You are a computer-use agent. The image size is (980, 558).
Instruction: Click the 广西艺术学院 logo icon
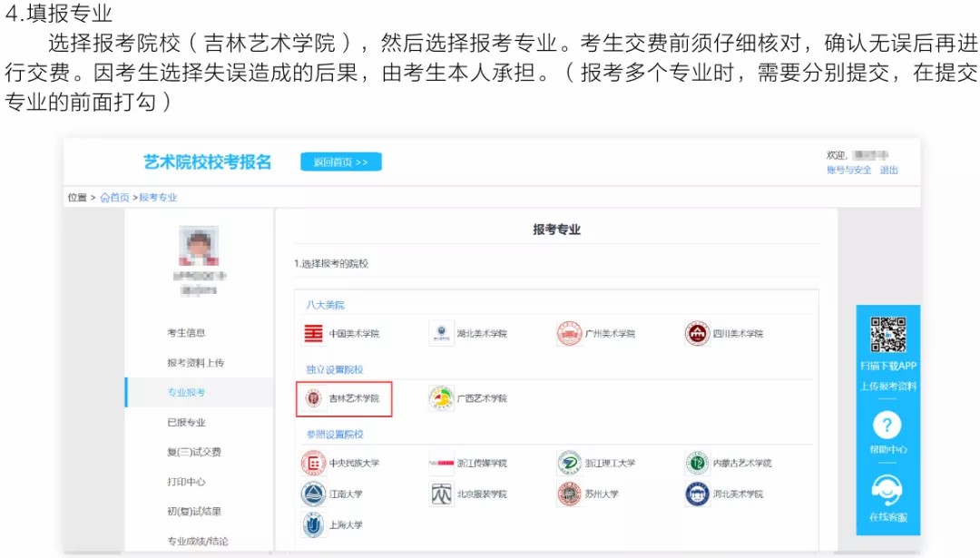click(x=441, y=398)
